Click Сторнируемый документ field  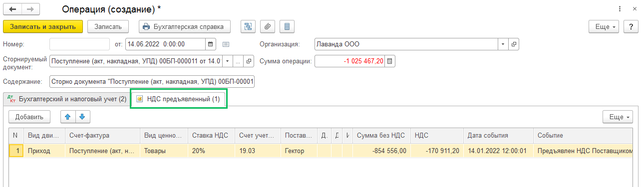pos(136,61)
